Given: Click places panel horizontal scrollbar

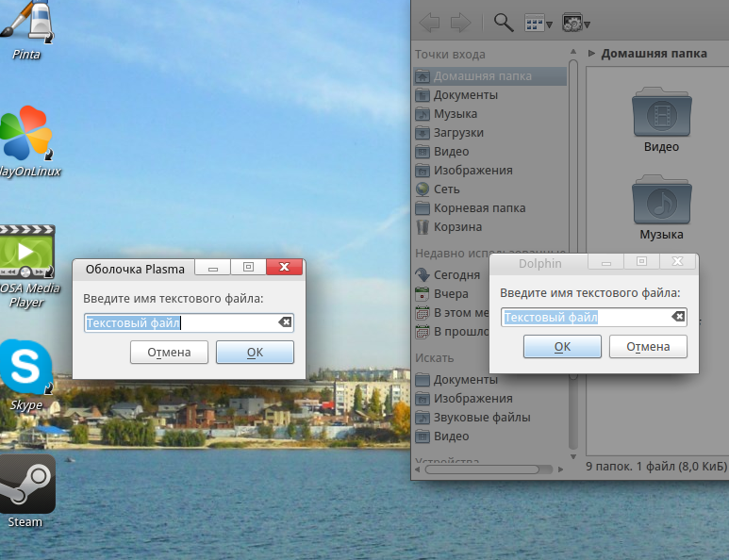Looking at the screenshot, I should click(482, 469).
